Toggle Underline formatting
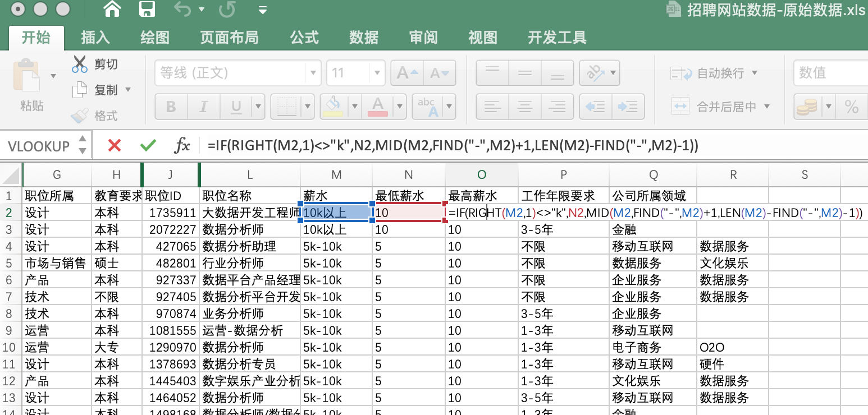The height and width of the screenshot is (415, 868). click(236, 107)
